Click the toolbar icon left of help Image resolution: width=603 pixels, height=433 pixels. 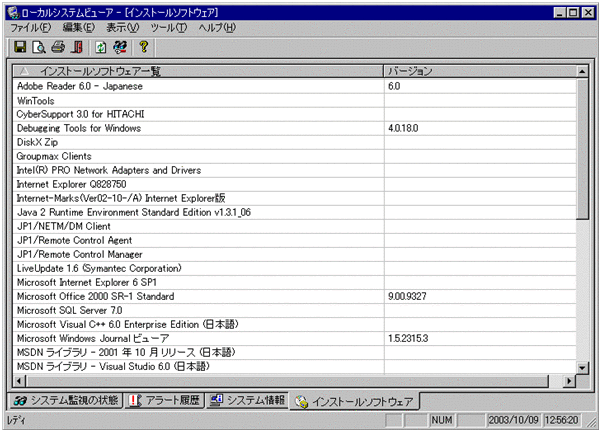click(120, 47)
